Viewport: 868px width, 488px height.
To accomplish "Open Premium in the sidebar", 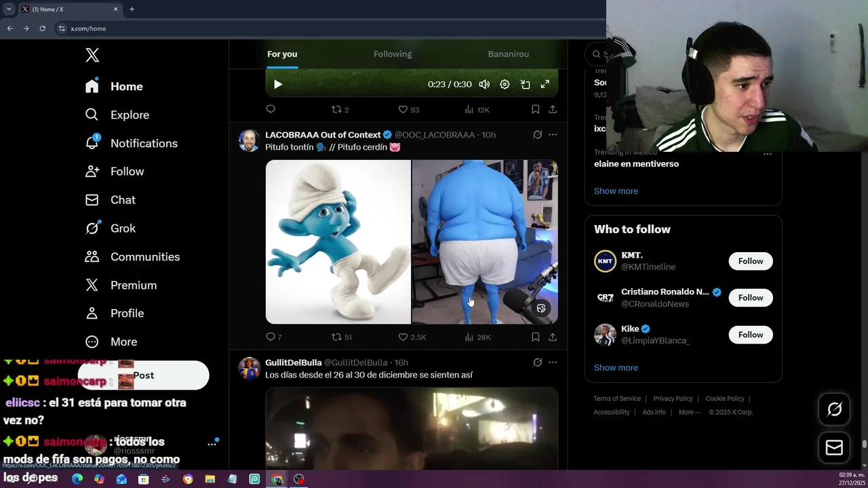I will point(121,285).
